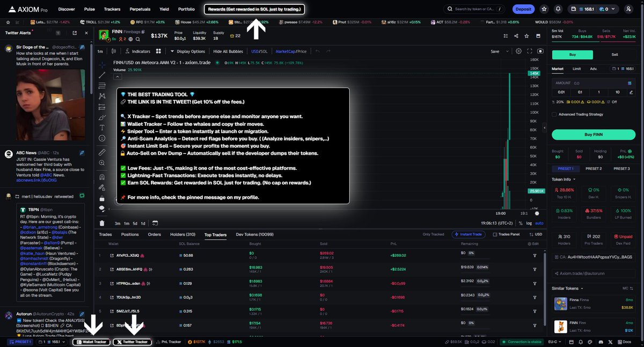Open the user account settings icon
Image resolution: width=644 pixels, height=347 pixels.
[628, 9]
